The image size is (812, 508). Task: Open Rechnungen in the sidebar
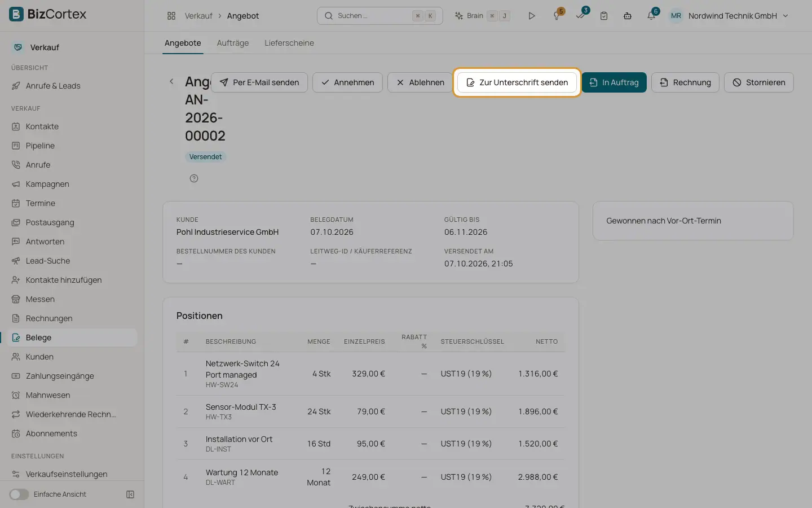pos(72,318)
